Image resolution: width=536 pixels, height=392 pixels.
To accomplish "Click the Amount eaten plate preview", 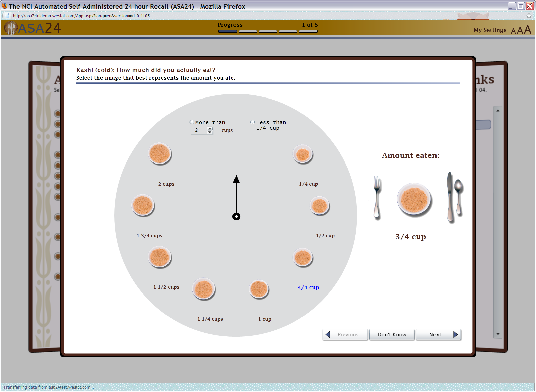I will tap(414, 200).
